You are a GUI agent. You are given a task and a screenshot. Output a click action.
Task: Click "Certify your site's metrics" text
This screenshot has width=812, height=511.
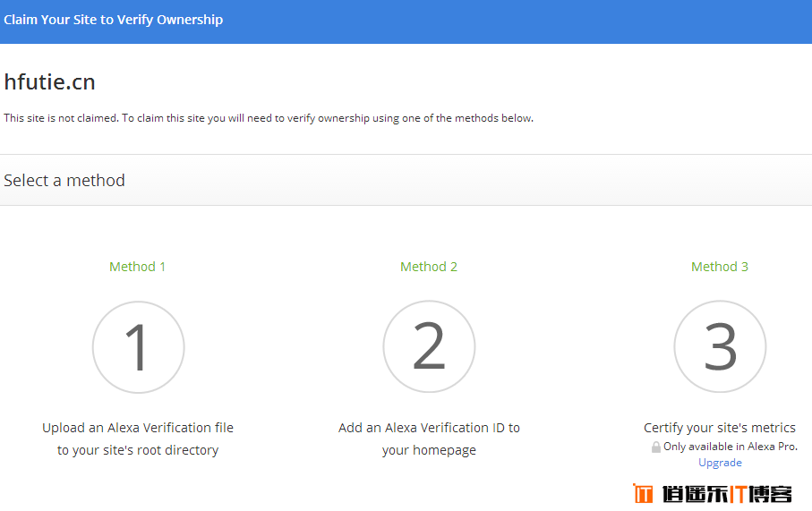point(720,428)
